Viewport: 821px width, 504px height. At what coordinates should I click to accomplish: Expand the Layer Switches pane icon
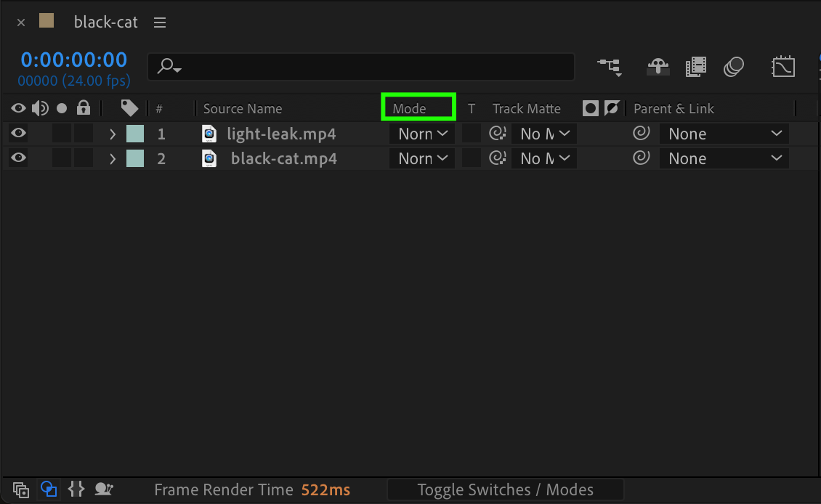point(21,489)
